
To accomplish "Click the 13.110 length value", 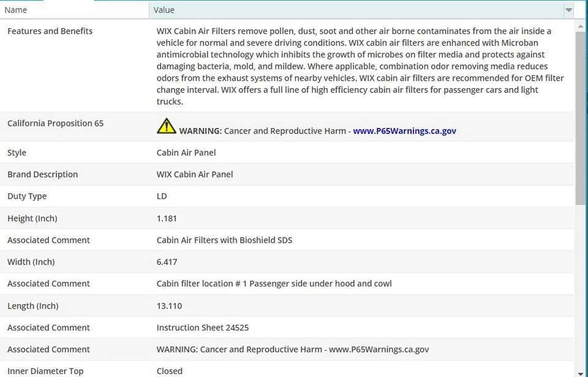I will 169,306.
